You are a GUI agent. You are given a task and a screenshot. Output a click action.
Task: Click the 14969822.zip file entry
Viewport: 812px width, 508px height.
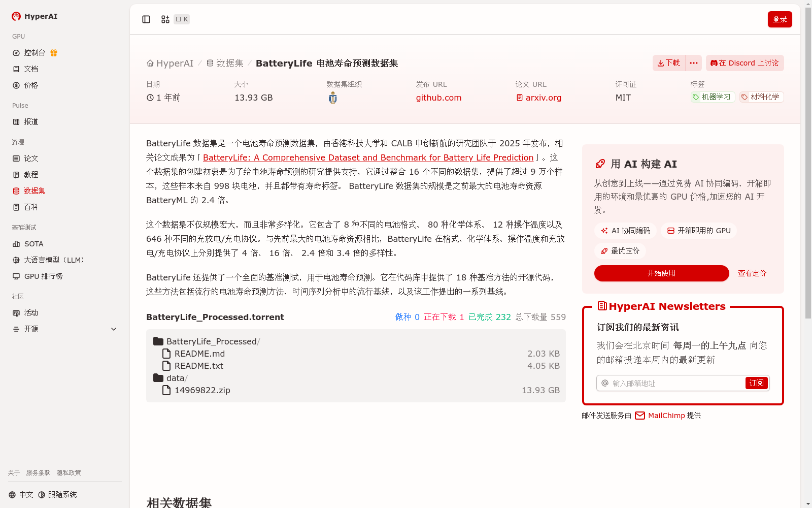pos(196,390)
